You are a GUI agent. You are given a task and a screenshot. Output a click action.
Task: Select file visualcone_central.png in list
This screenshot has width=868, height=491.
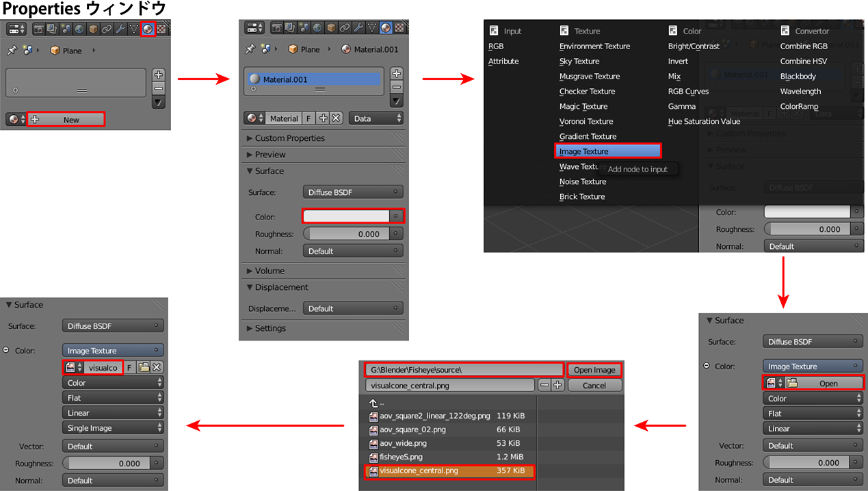(449, 471)
